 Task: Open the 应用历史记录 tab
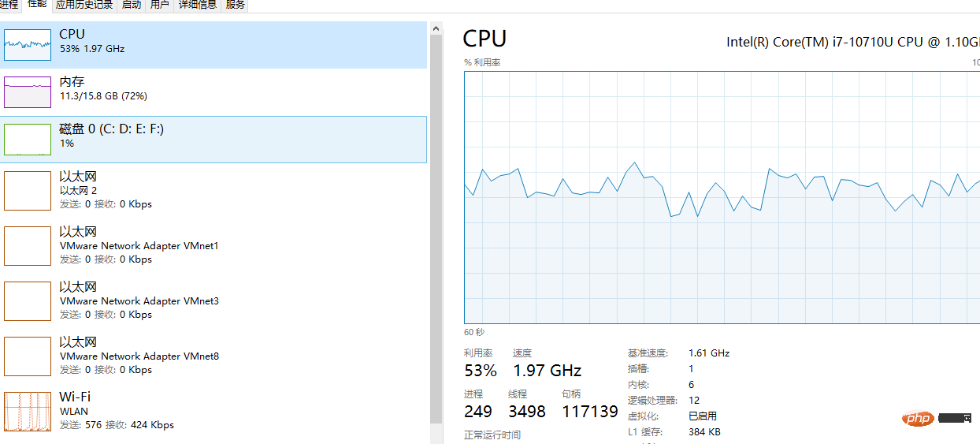[84, 5]
